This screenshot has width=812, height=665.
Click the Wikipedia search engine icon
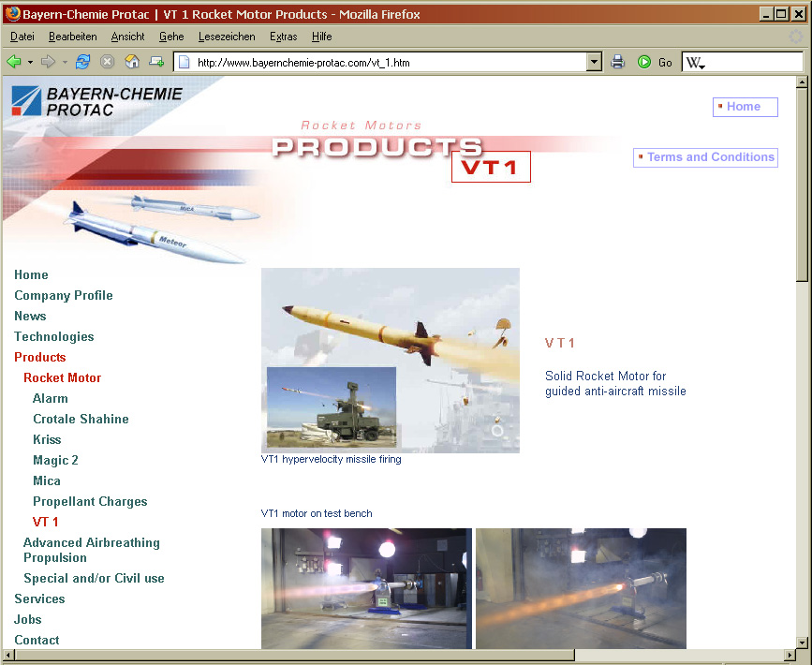694,63
